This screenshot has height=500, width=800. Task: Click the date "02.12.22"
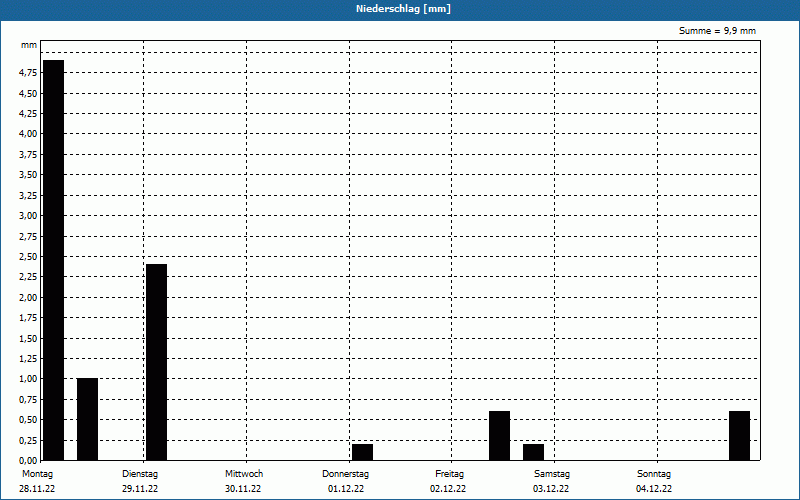(x=448, y=489)
